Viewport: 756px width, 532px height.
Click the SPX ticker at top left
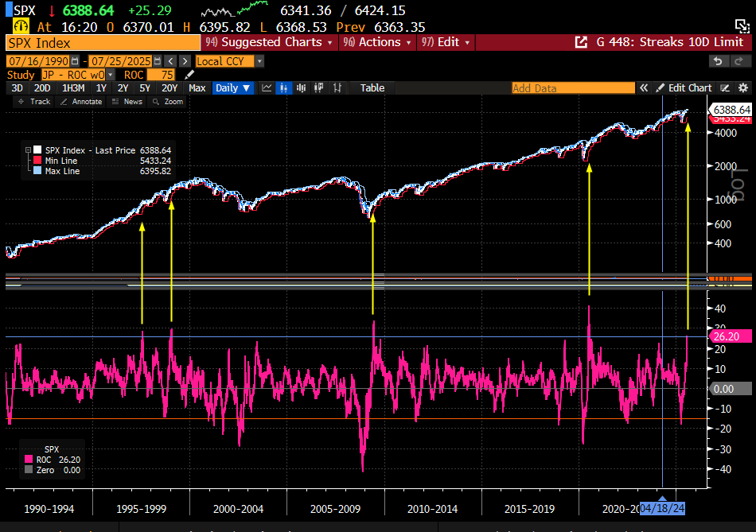tap(24, 10)
